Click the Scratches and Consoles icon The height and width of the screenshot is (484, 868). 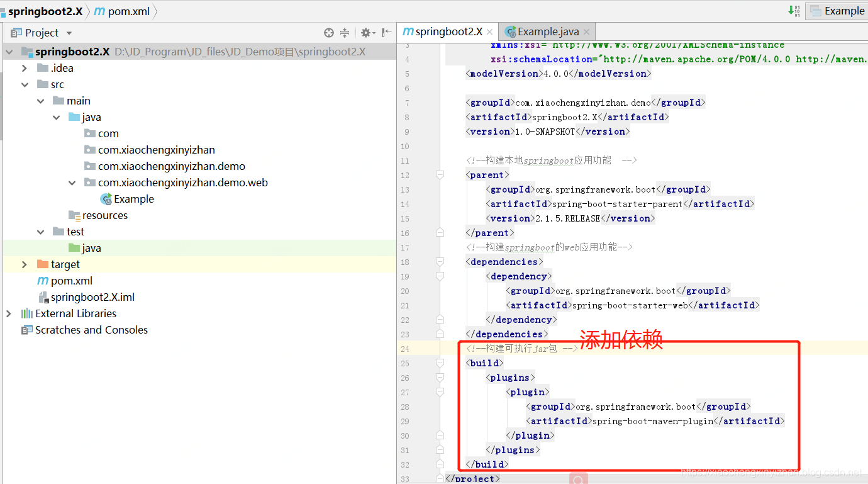(27, 330)
